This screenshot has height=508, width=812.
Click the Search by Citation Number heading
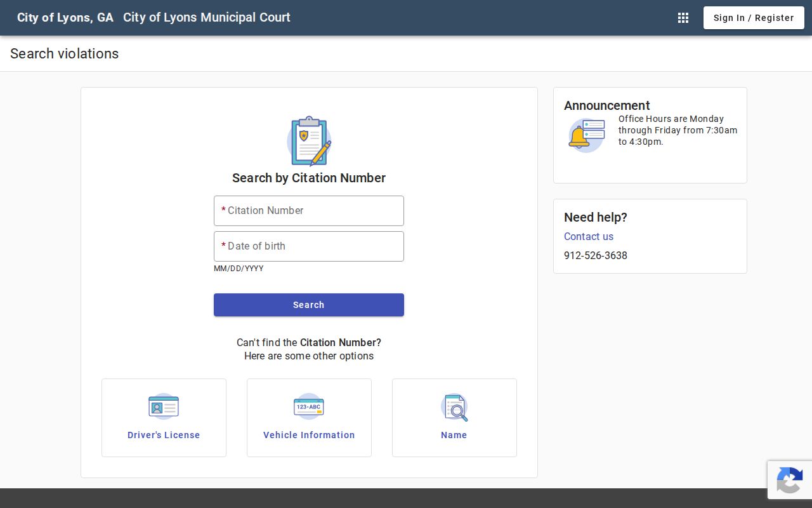(x=309, y=178)
